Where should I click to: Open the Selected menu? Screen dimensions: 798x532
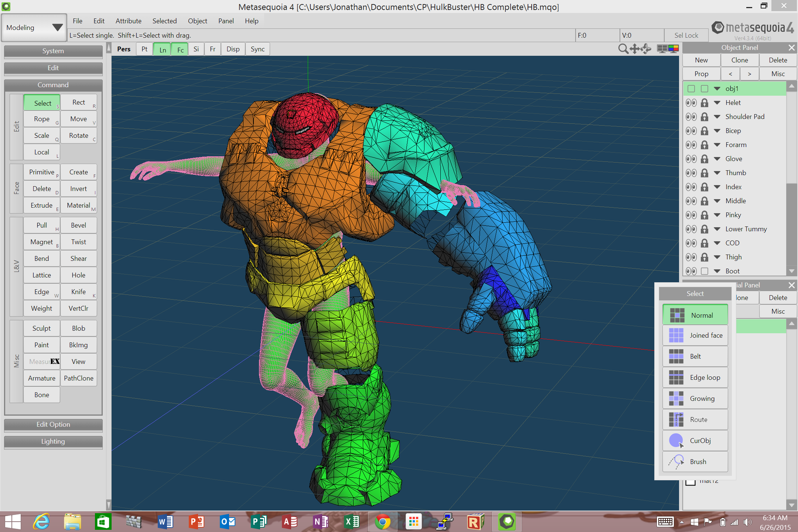(x=164, y=21)
